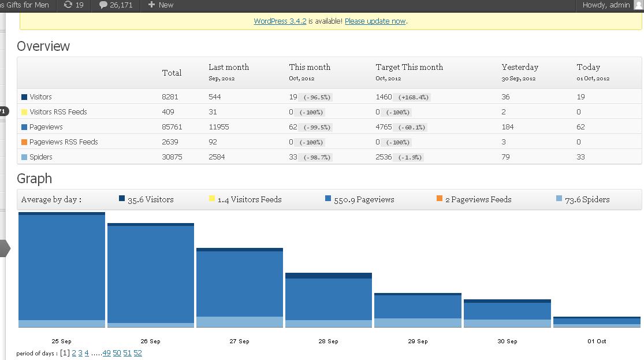Click the Spiders light blue row swatch
Image resolution: width=644 pixels, height=360 pixels.
point(24,157)
